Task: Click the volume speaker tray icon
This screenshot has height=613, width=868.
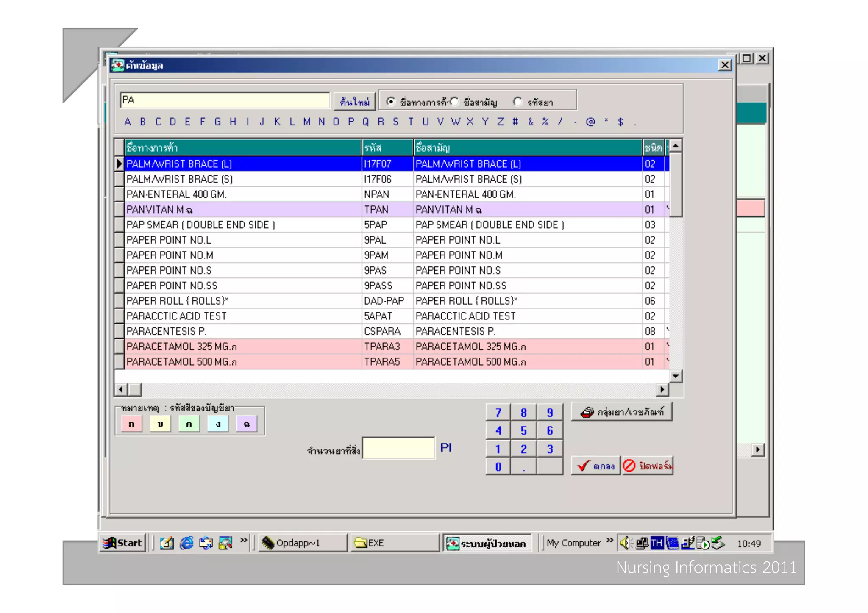Action: coord(626,543)
